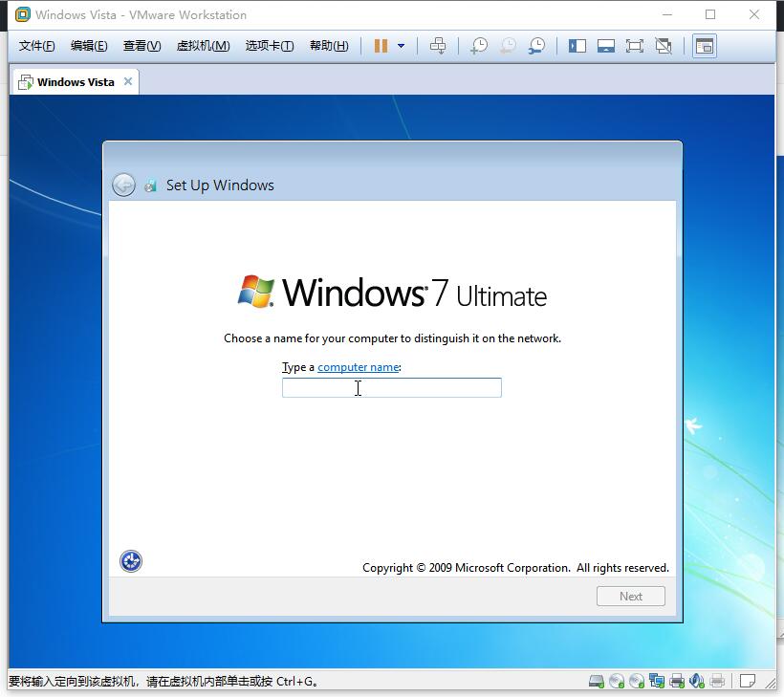Click the computer name input field
The width and height of the screenshot is (784, 697).
pyautogui.click(x=391, y=387)
